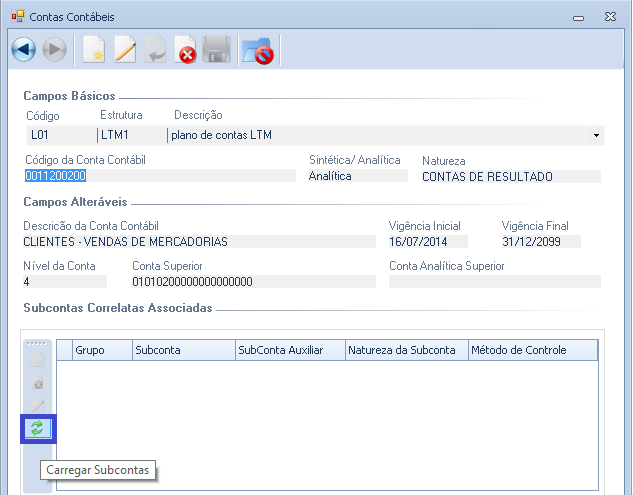Click the Método de Controle column header
This screenshot has height=495, width=633.
(x=532, y=350)
